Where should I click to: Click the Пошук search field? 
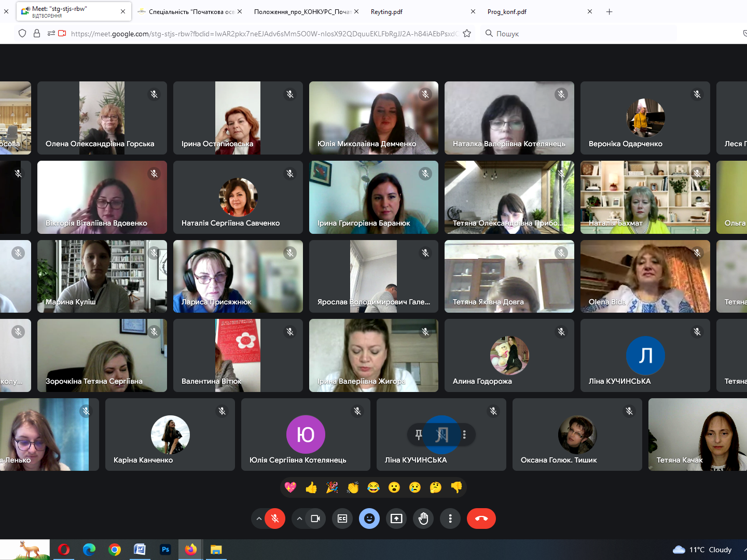click(x=581, y=34)
